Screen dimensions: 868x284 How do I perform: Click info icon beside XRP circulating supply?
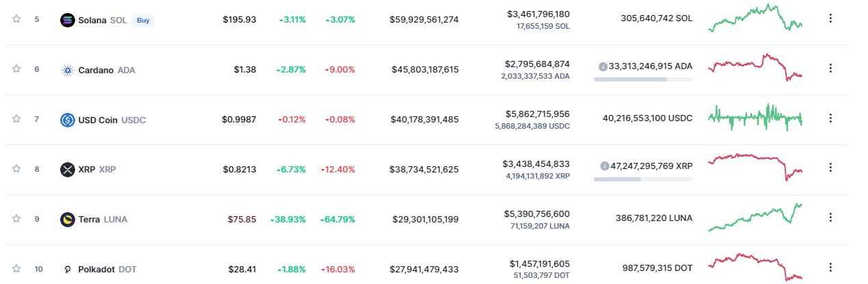pos(603,166)
